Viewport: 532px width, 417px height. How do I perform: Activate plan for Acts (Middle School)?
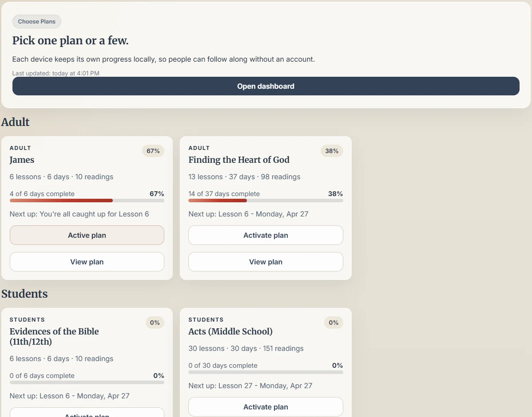266,407
